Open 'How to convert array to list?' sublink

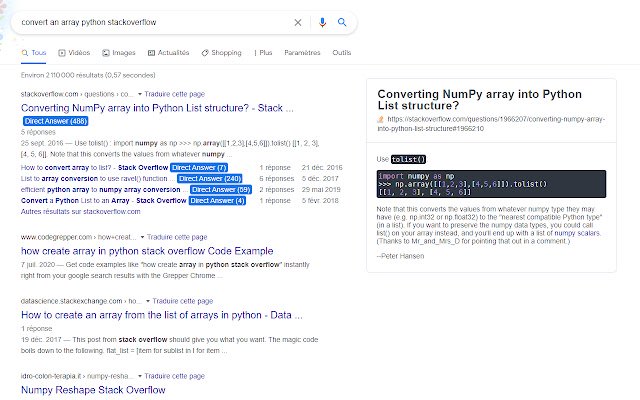coord(94,168)
